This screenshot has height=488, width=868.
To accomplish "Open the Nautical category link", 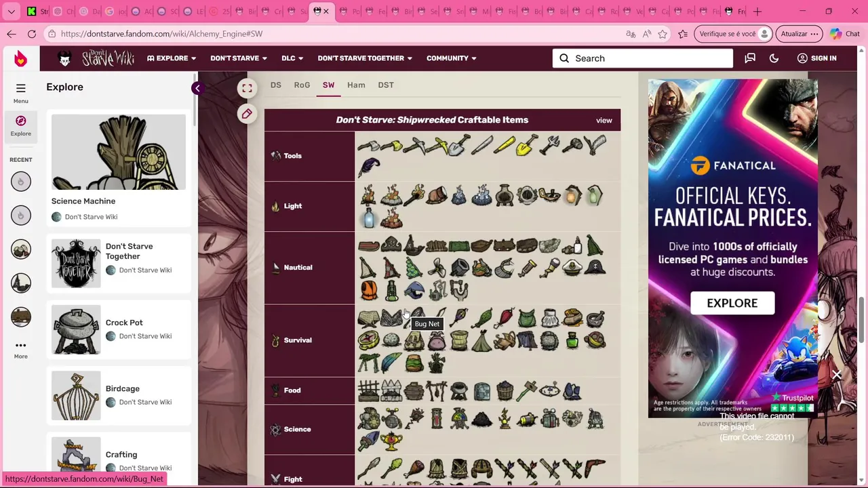I will click(298, 268).
